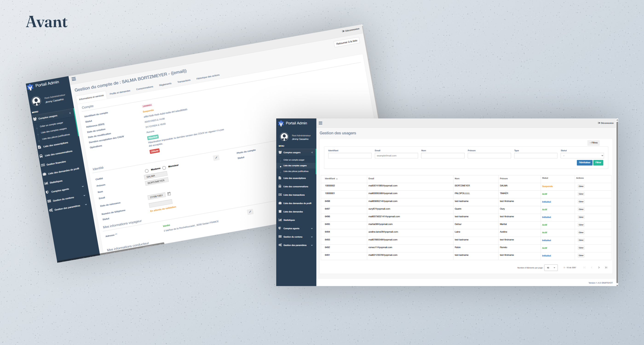644x345 pixels.
Task: Open Informations et services tab
Action: click(91, 97)
